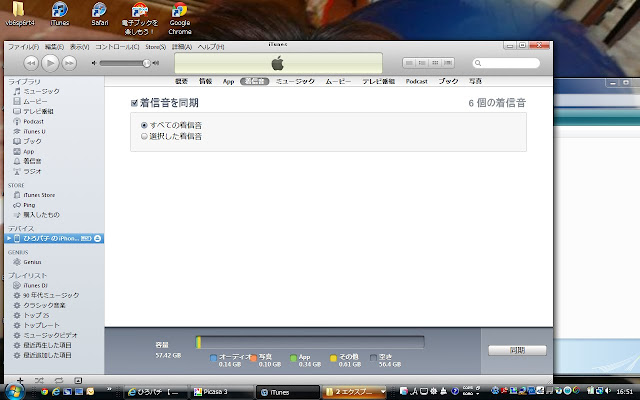Switch to the 情報 tab
Image resolution: width=640 pixels, height=400 pixels.
tap(205, 81)
